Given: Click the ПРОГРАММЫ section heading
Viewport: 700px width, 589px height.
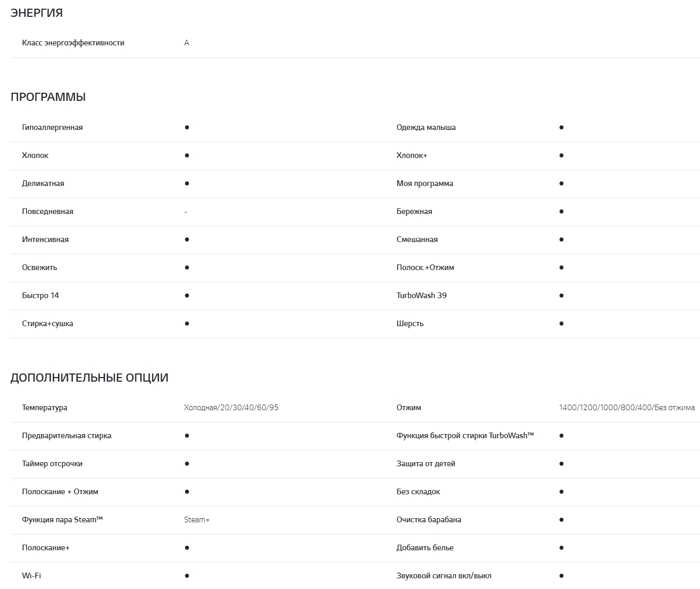Looking at the screenshot, I should pyautogui.click(x=48, y=97).
